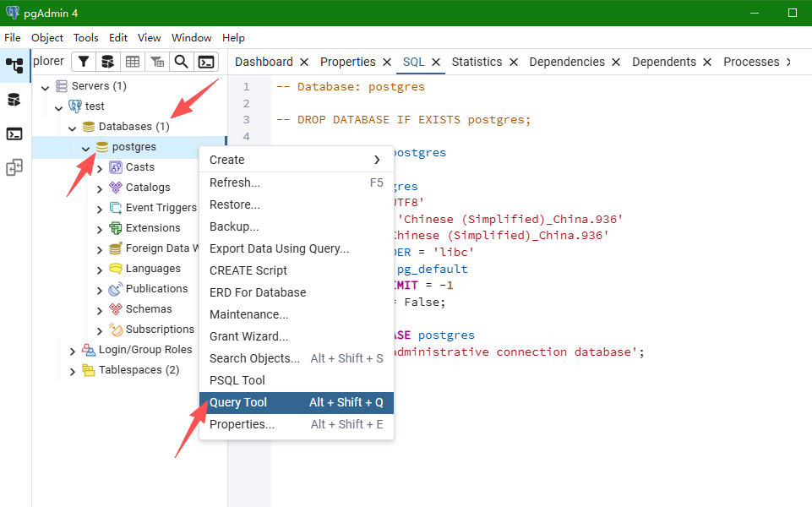Open the Help menu
This screenshot has height=507, width=812.
233,38
